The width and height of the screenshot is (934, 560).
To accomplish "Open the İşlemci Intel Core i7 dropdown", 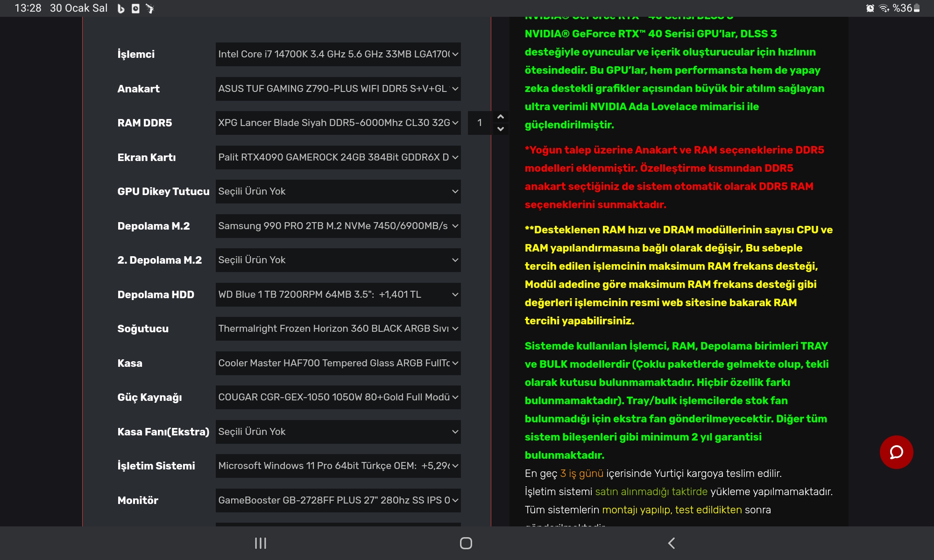I will [338, 54].
